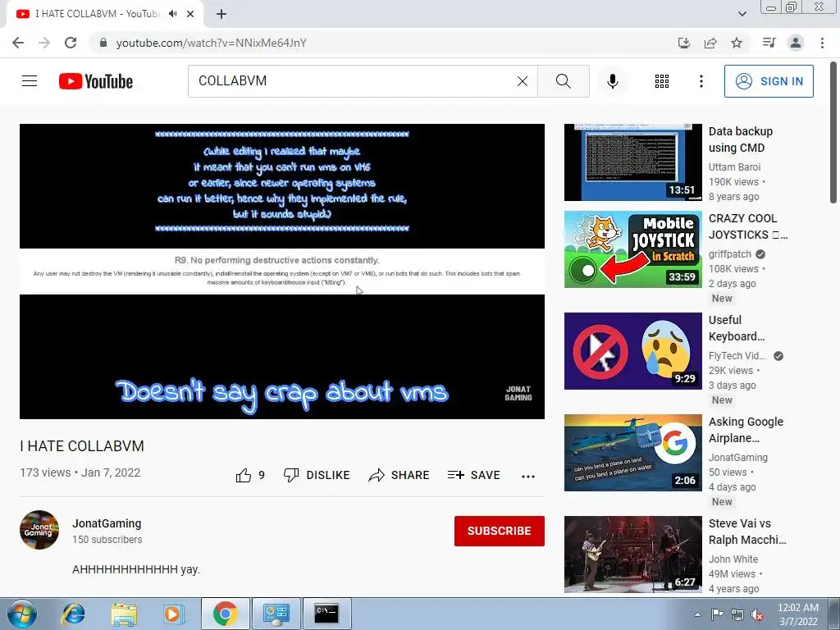This screenshot has height=630, width=840.
Task: Open the Mobile Joystick in Scratch thumbnail
Action: click(632, 249)
